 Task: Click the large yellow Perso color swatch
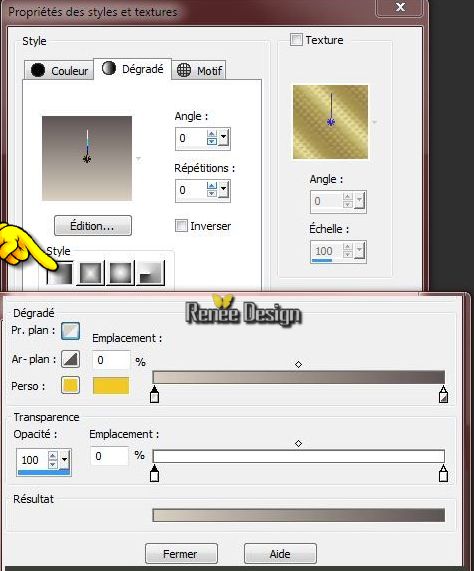point(111,386)
